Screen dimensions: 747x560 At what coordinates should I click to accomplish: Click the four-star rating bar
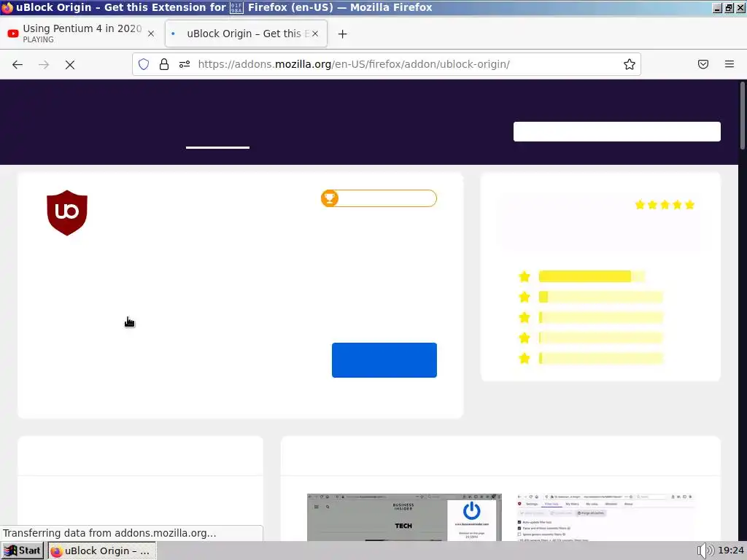click(x=601, y=297)
